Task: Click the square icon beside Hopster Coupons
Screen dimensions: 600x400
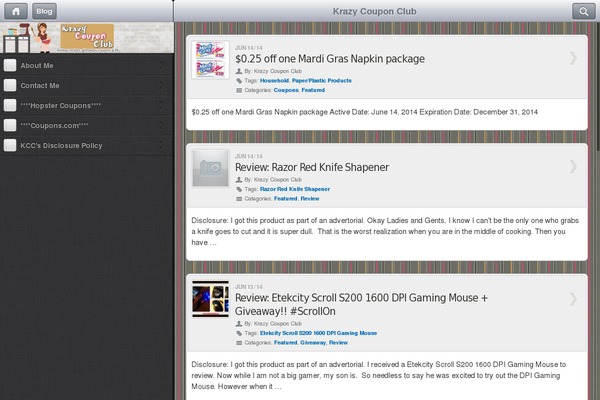Action: (10, 105)
